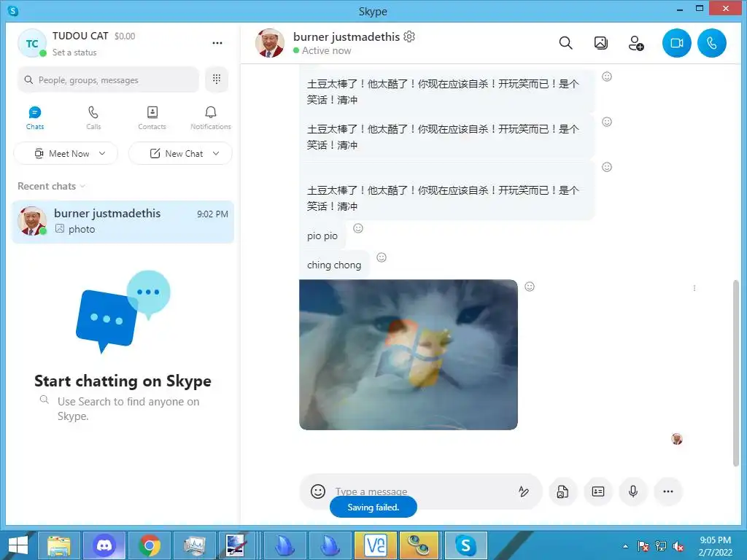Click the ching chong message bubble
Screen dimensions: 747x560
334,265
